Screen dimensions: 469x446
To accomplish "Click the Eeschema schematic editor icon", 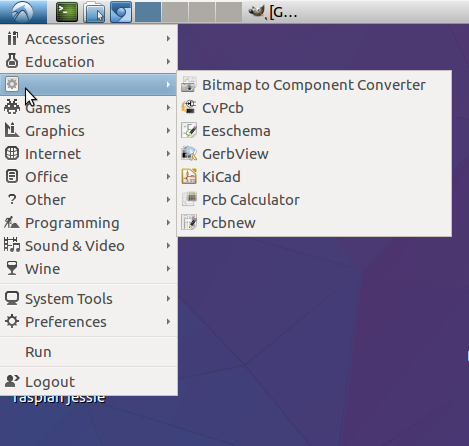I will click(189, 131).
